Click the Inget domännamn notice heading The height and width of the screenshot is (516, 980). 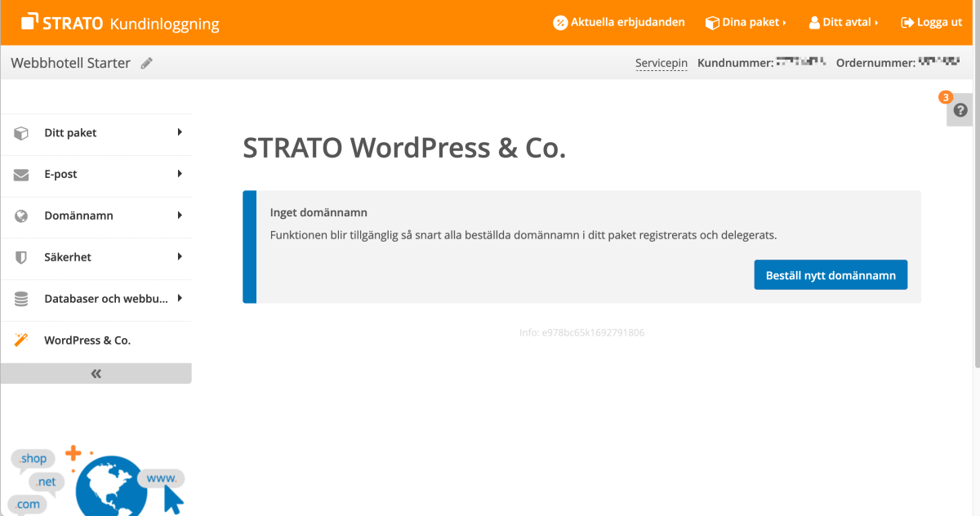click(318, 212)
